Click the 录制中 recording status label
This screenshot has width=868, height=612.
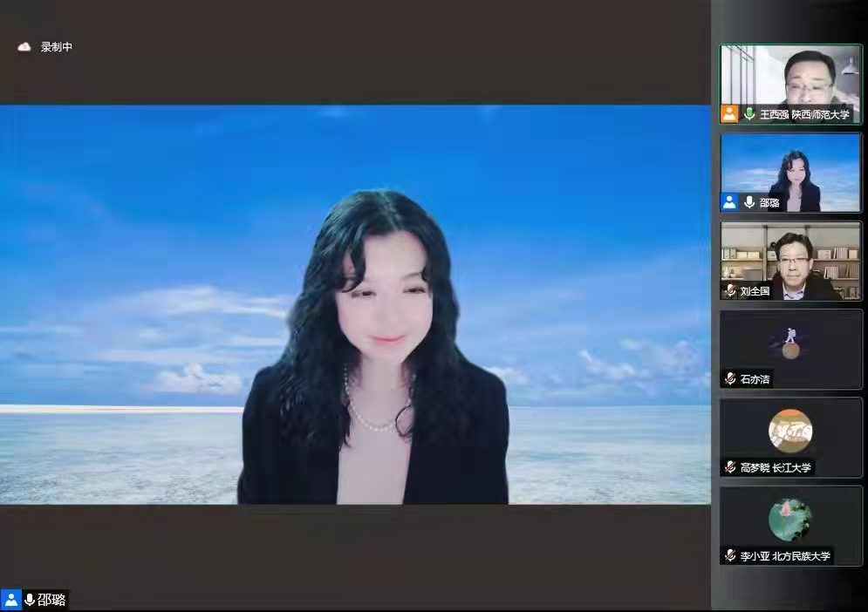(57, 47)
